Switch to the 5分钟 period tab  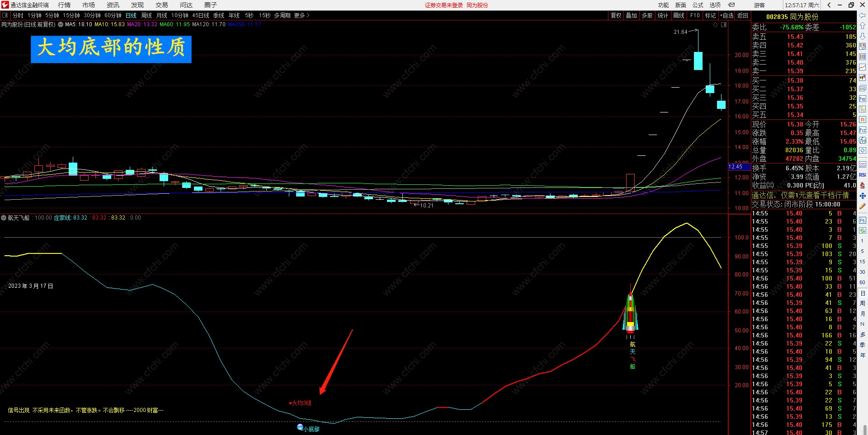pyautogui.click(x=52, y=15)
